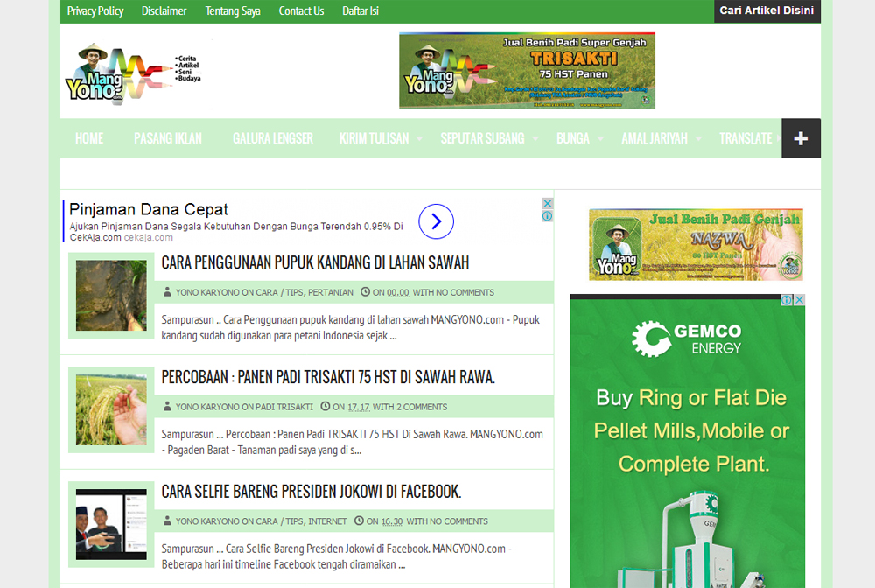Open Trisakti rice seed header banner

click(x=527, y=70)
